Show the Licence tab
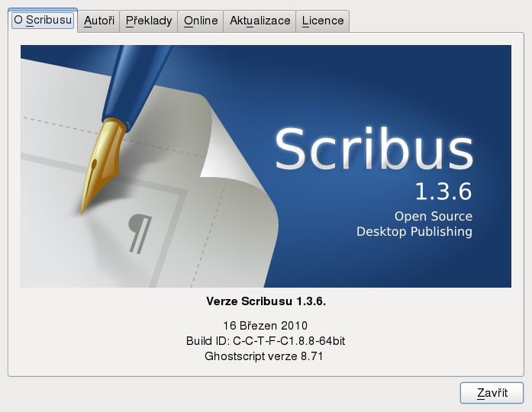Screen dimensions: 532x412 tap(323, 21)
